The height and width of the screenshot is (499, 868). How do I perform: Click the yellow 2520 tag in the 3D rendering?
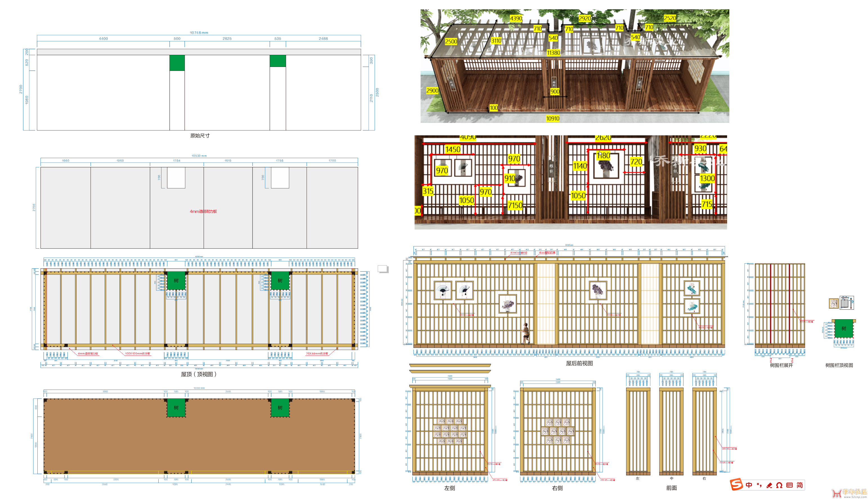click(670, 18)
